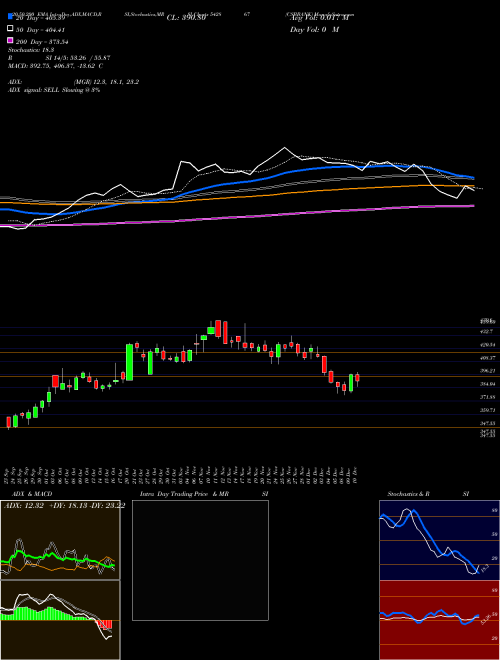
Task: Click the 396.21 price axis label
Action: coord(487,371)
